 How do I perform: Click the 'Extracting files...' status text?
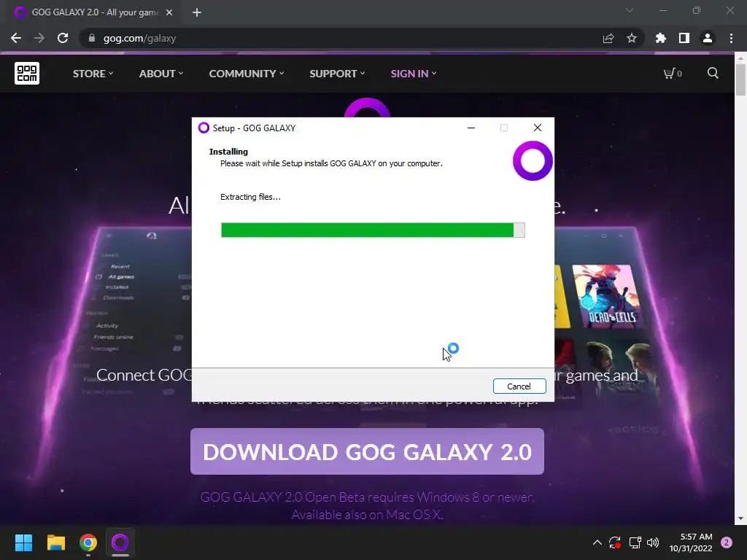coord(251,197)
